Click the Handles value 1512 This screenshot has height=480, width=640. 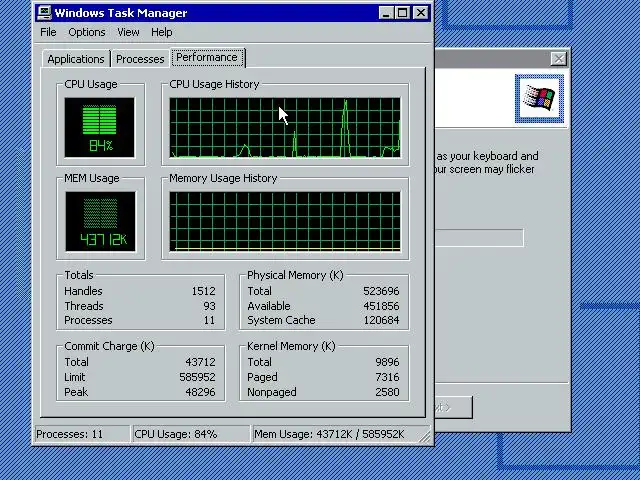(203, 291)
